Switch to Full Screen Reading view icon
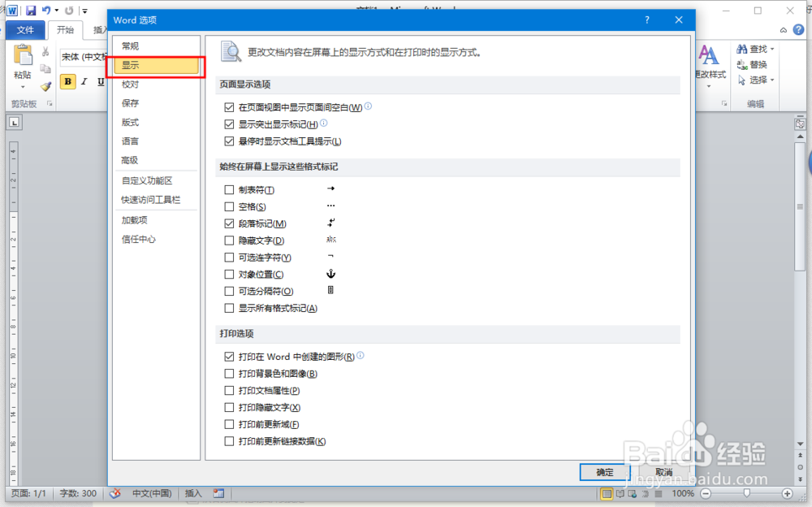 (620, 493)
